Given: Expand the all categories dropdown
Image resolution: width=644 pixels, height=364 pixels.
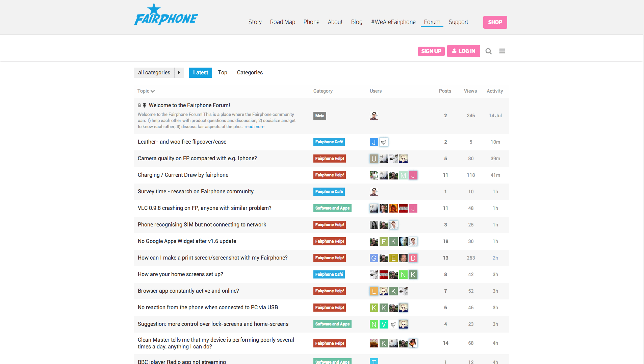Looking at the screenshot, I should 154,73.
